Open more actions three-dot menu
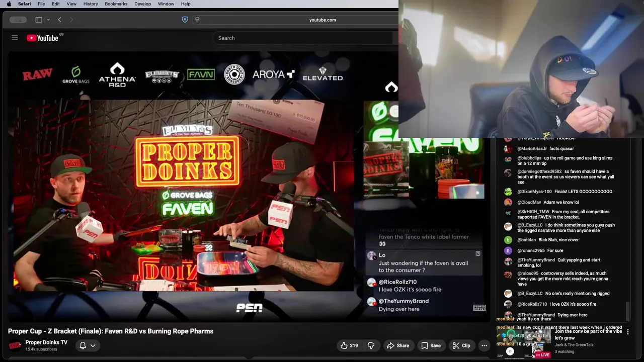Image resolution: width=644 pixels, height=362 pixels. [484, 345]
